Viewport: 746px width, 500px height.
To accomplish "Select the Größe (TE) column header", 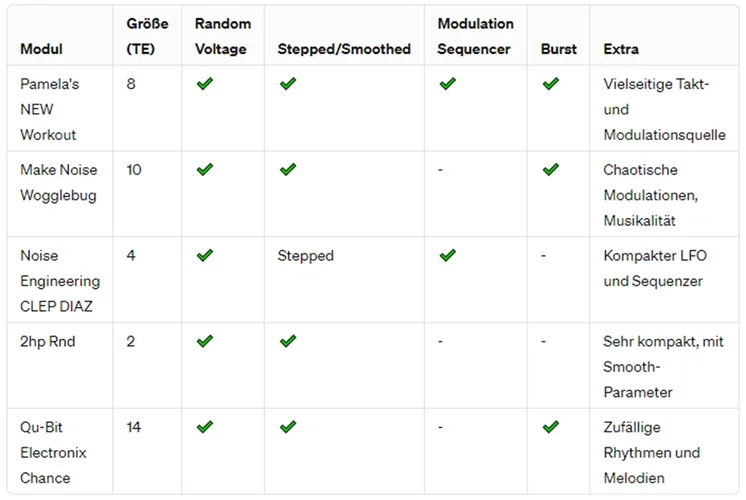I will point(147,36).
